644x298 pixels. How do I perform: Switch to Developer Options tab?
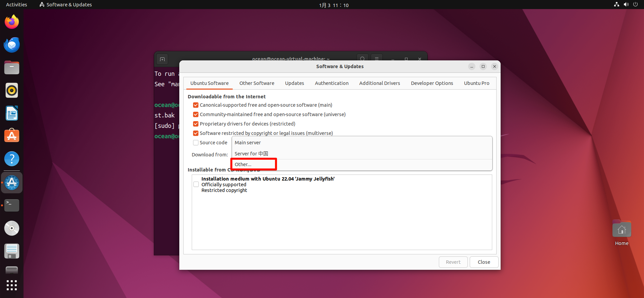(432, 83)
